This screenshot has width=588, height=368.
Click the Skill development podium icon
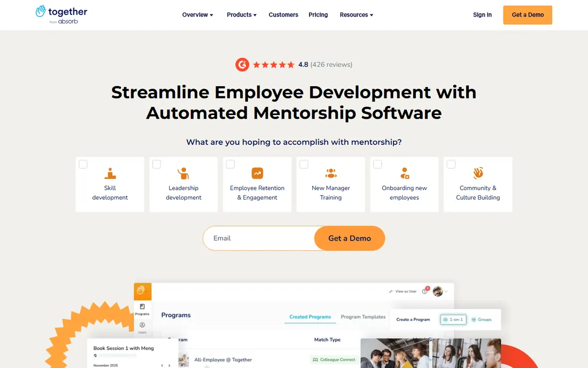[110, 173]
